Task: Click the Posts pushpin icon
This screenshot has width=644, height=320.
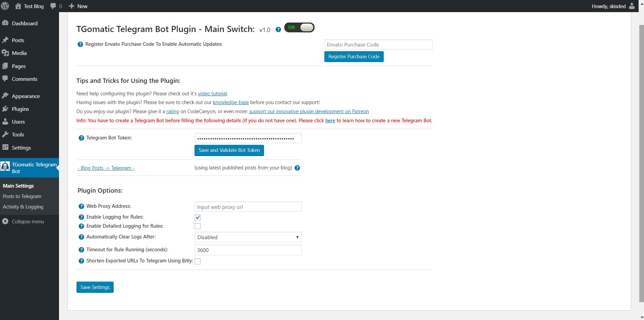Action: click(x=5, y=40)
